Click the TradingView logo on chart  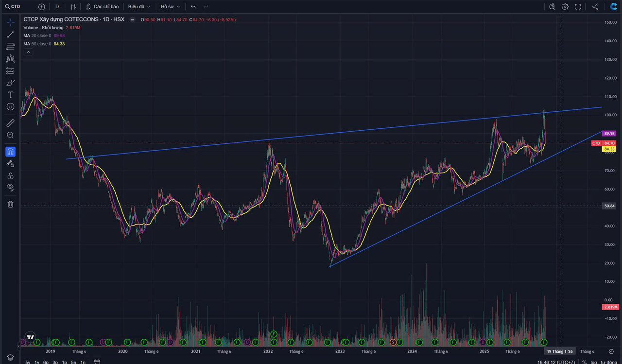click(30, 337)
